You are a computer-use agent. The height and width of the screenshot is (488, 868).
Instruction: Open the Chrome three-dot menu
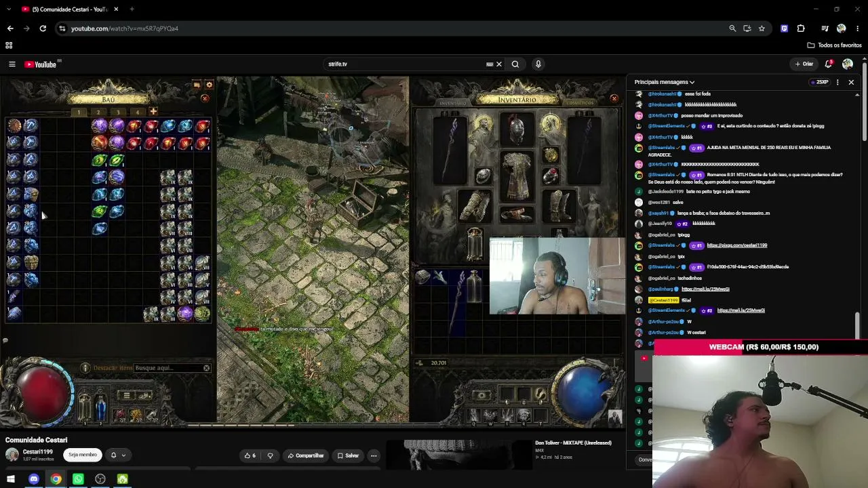tap(858, 28)
